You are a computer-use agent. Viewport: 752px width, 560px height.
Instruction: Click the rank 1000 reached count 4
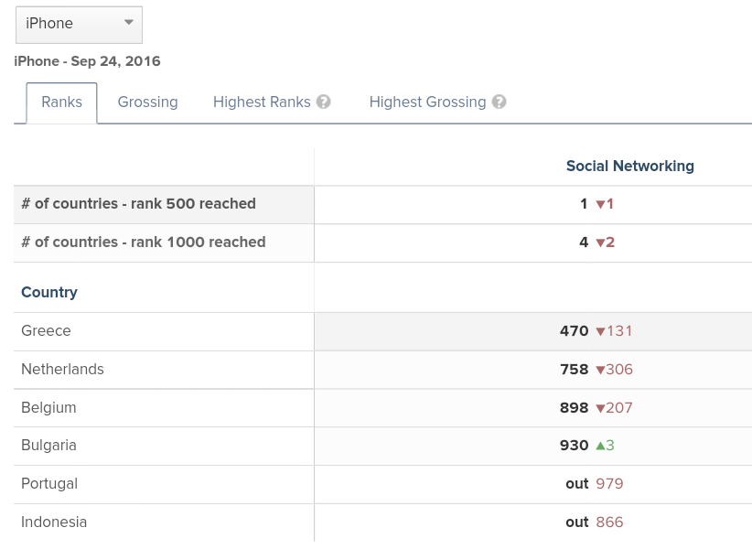pyautogui.click(x=584, y=242)
